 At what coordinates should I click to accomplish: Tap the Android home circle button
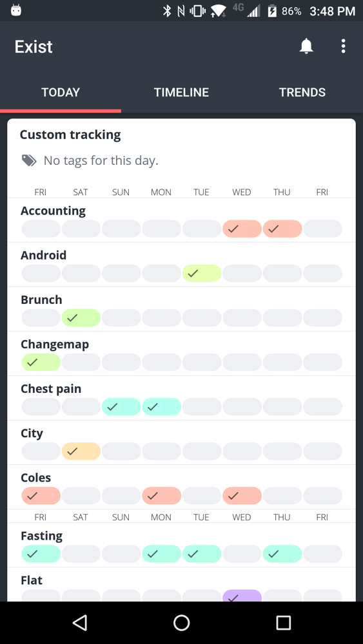point(181,623)
